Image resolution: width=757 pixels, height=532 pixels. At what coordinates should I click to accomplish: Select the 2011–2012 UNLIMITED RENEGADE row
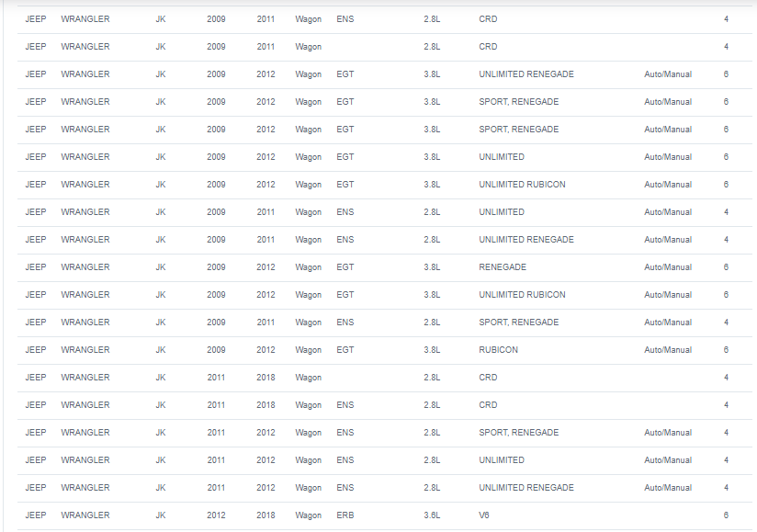coord(384,488)
